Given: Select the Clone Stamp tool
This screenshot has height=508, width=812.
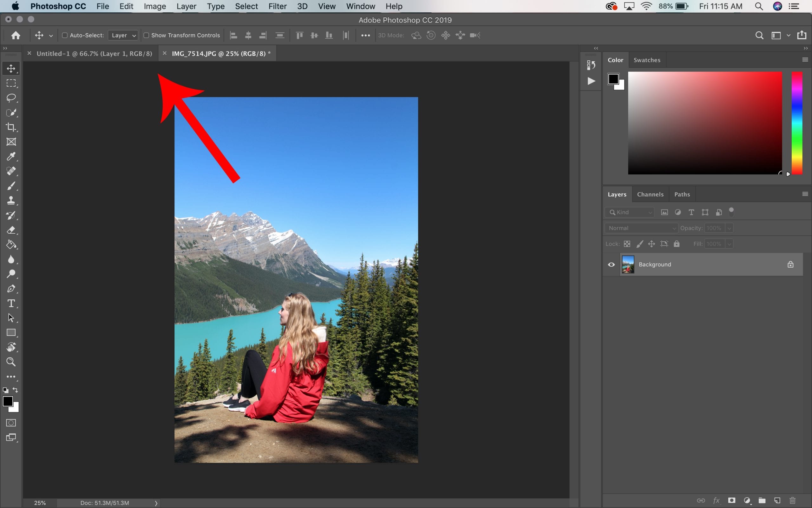Looking at the screenshot, I should (x=11, y=201).
